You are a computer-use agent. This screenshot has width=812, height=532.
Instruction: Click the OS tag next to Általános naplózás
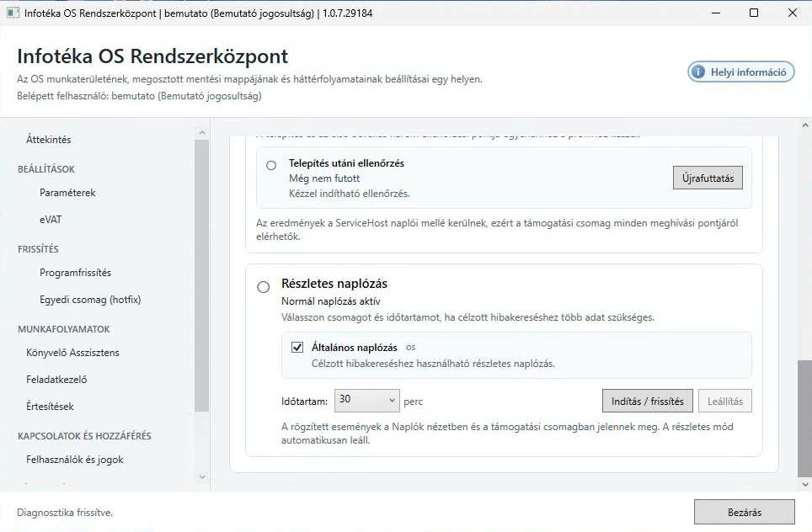pyautogui.click(x=411, y=348)
